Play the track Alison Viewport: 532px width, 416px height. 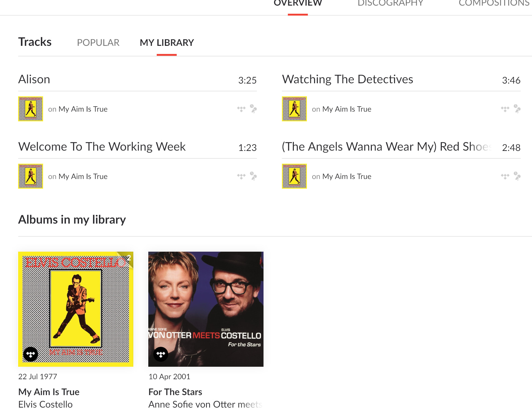tap(34, 79)
